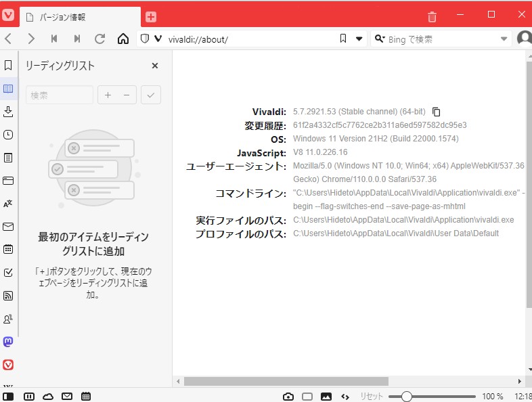
Task: Go to the home page
Action: [x=123, y=39]
